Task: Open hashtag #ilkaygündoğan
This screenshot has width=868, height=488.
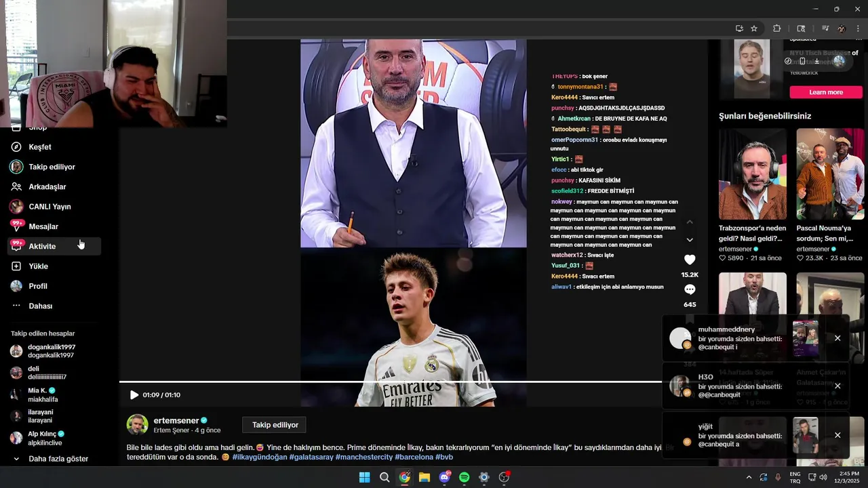Action: tap(260, 457)
